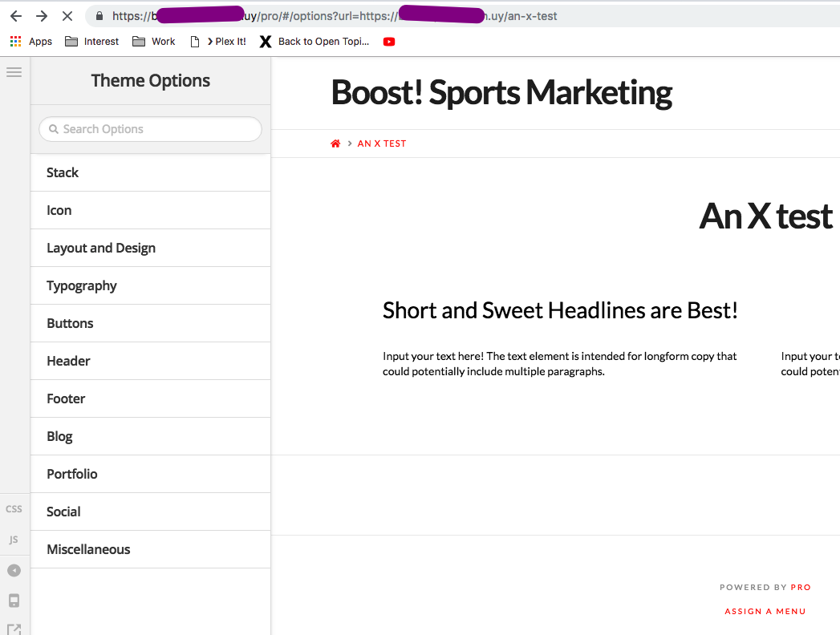The image size is (840, 635).
Task: Open the global JS editor
Action: point(14,540)
